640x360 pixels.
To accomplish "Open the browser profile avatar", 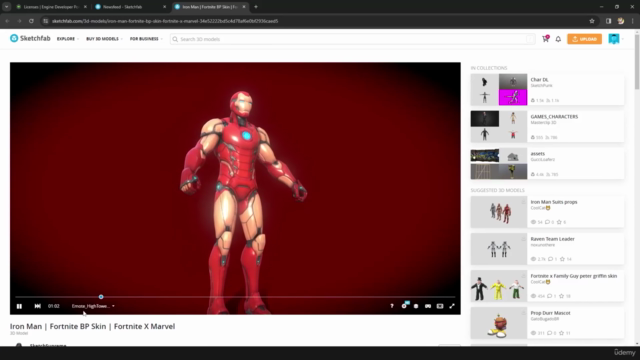I will tap(621, 21).
